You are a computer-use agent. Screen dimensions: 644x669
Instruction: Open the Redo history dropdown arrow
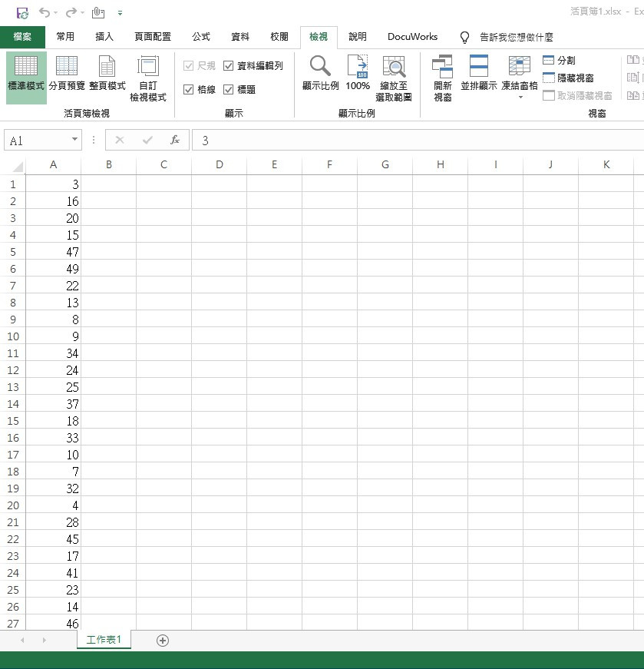82,13
